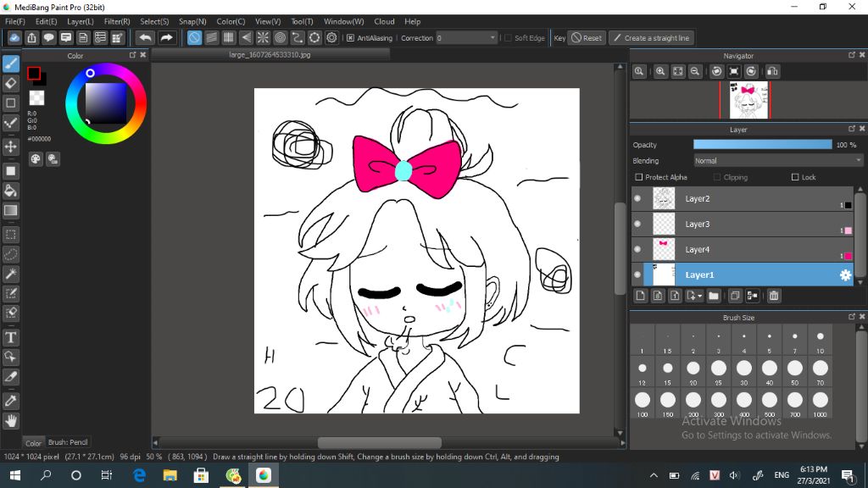Select the rectangular Select tool
Image resolution: width=868 pixels, height=488 pixels.
(11, 235)
